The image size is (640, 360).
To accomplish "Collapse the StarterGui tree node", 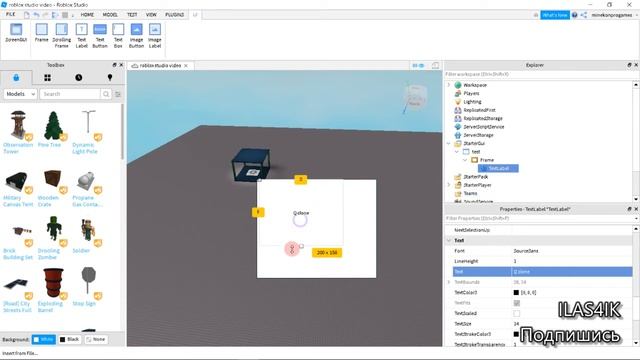I will coord(449,143).
